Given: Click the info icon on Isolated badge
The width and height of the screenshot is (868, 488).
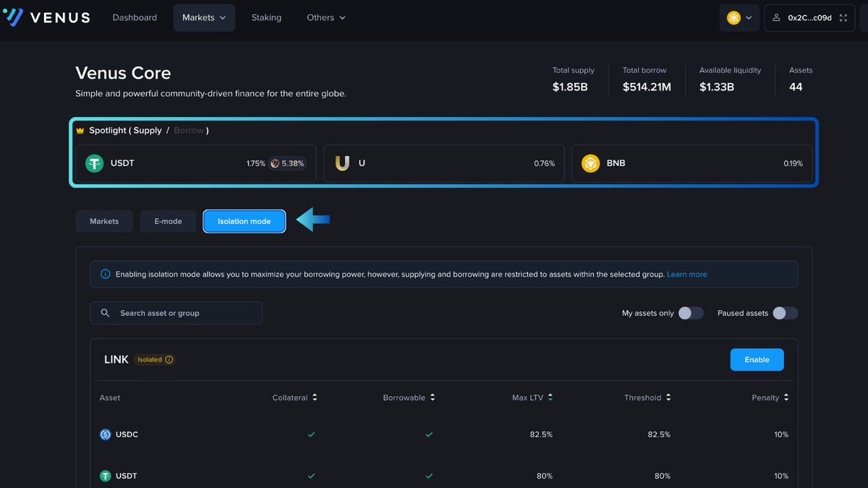Looking at the screenshot, I should (x=169, y=359).
